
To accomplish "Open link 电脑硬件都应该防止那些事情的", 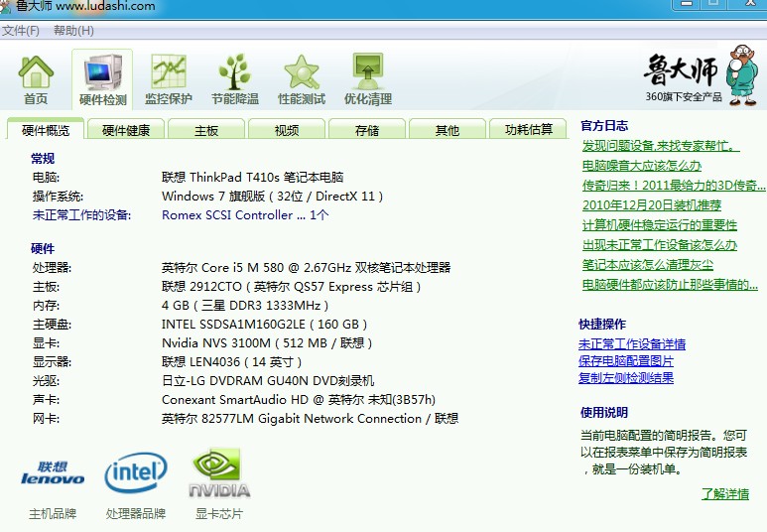I will 670,284.
